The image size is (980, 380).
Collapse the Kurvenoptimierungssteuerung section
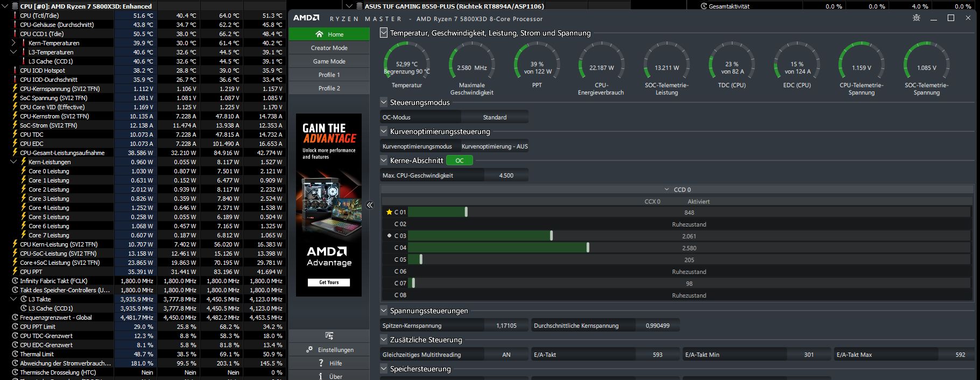[384, 131]
